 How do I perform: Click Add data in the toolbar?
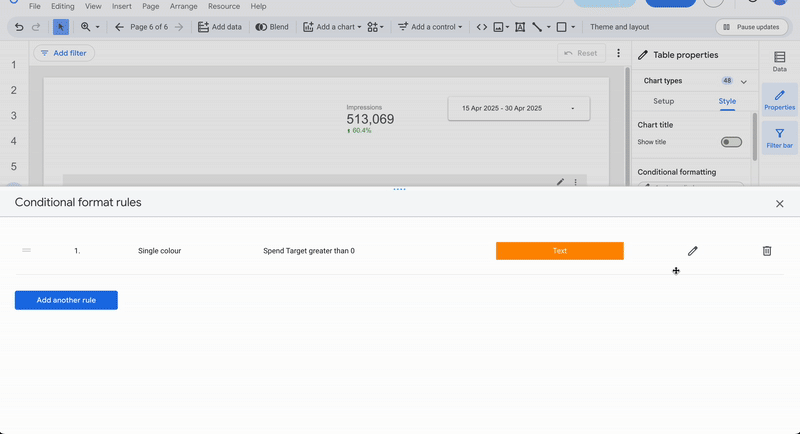[220, 27]
